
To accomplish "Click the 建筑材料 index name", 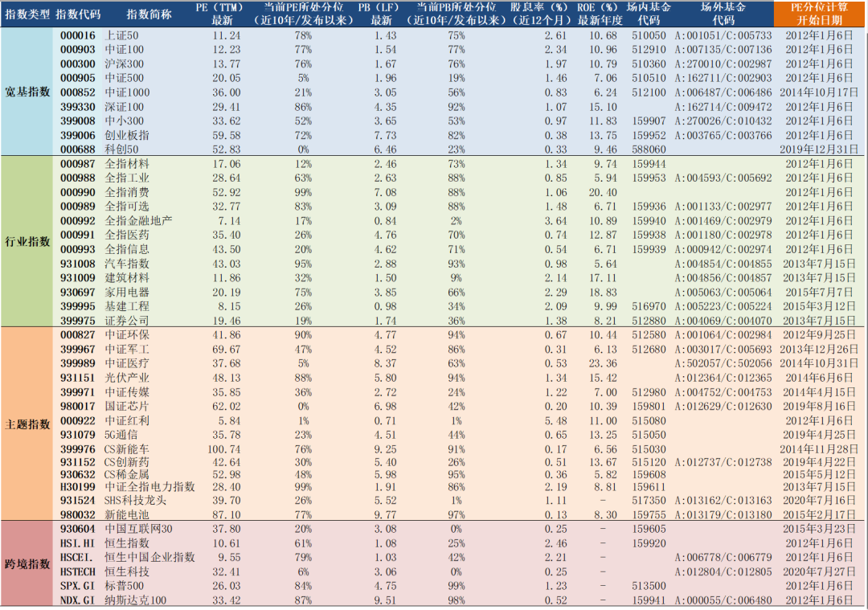I will [x=127, y=278].
